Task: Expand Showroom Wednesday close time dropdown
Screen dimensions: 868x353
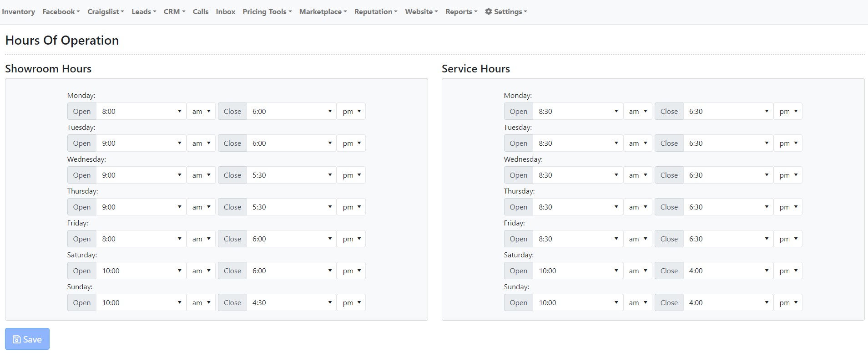Action: click(x=291, y=175)
